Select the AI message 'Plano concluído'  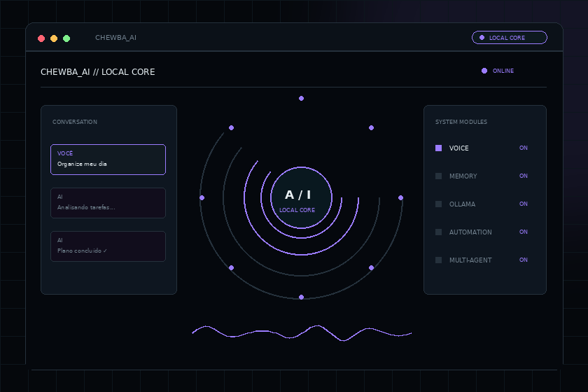pyautogui.click(x=108, y=246)
